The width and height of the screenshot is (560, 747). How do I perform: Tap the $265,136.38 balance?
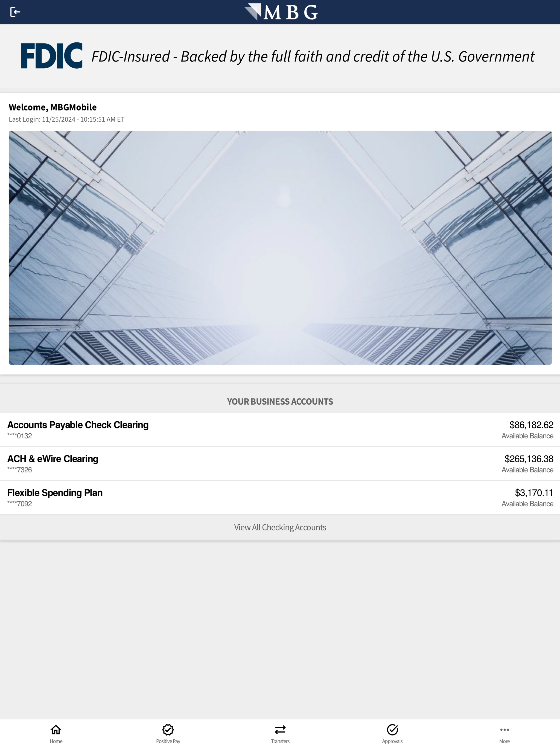tap(529, 459)
